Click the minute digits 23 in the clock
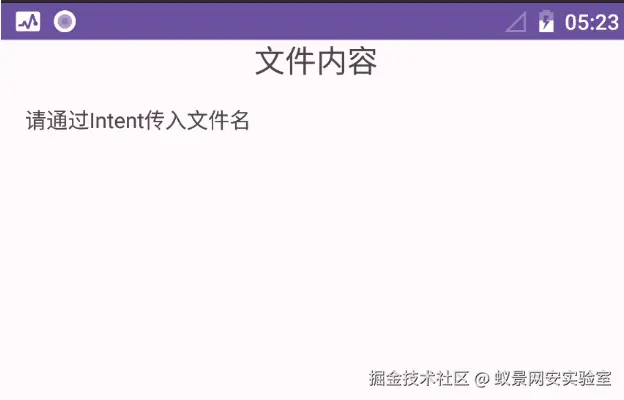Viewport: 624px width, 400px height. click(606, 22)
